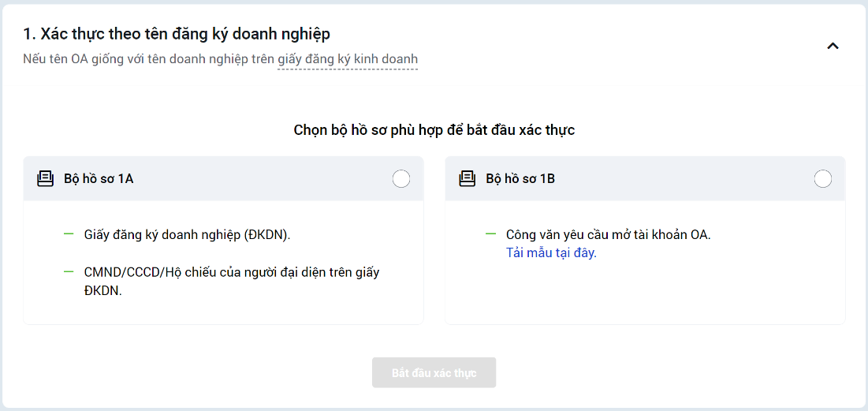
Task: Click heading Chọn bộ hồ sơ phù hợp
Action: pos(434,130)
